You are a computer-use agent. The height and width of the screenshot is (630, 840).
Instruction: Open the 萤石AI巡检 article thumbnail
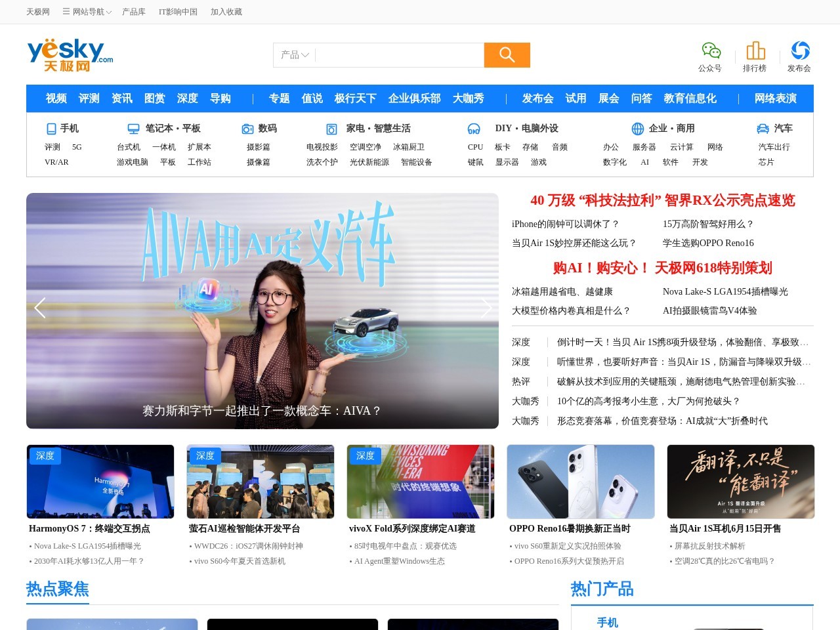[x=261, y=482]
